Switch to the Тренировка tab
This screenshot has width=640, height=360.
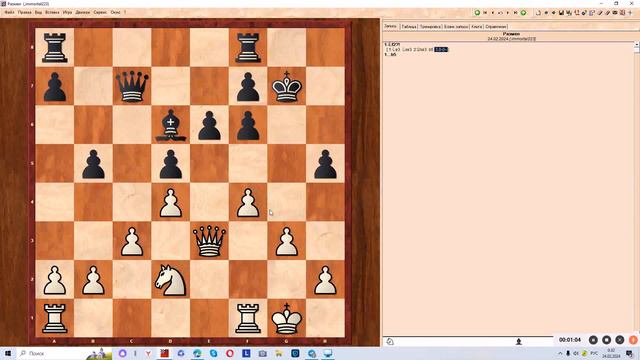pos(430,27)
